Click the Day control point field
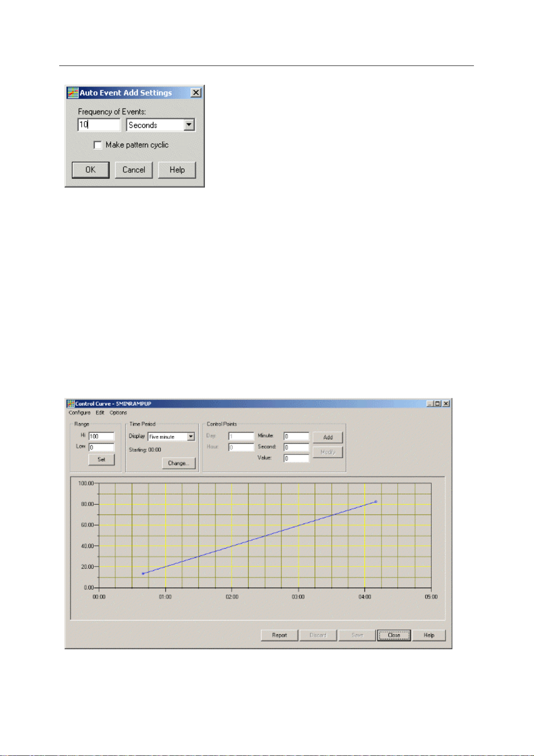The height and width of the screenshot is (756, 534). tap(241, 436)
